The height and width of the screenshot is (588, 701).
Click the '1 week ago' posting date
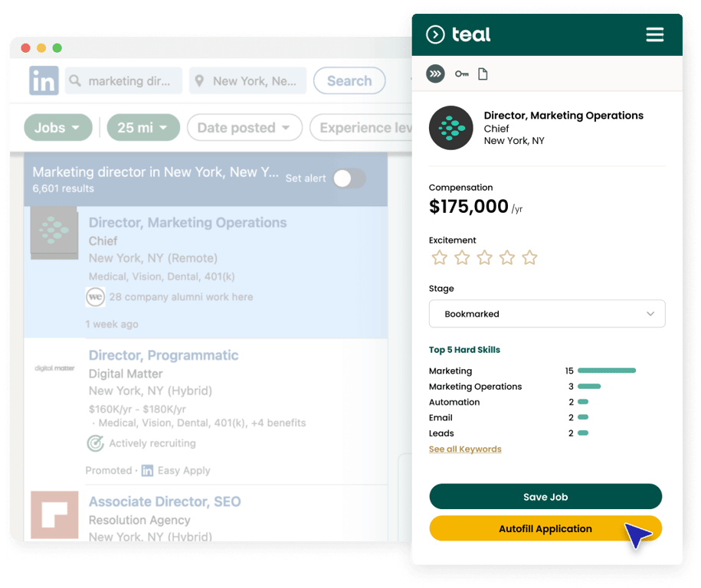point(112,325)
